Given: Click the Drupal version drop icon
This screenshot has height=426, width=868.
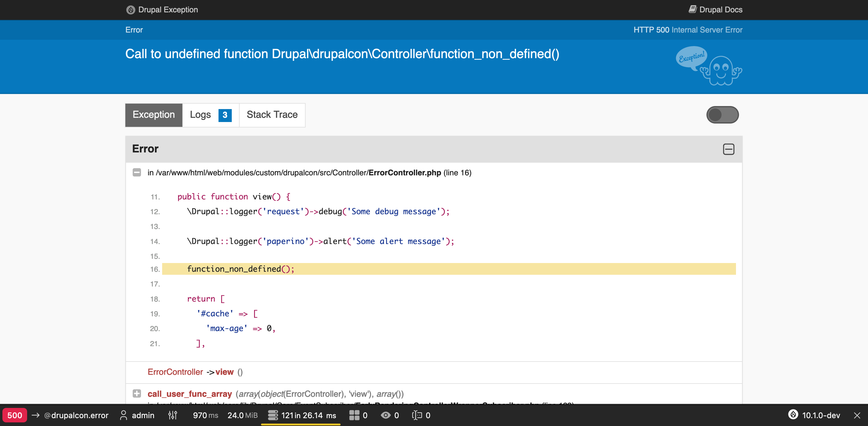Looking at the screenshot, I should 793,415.
